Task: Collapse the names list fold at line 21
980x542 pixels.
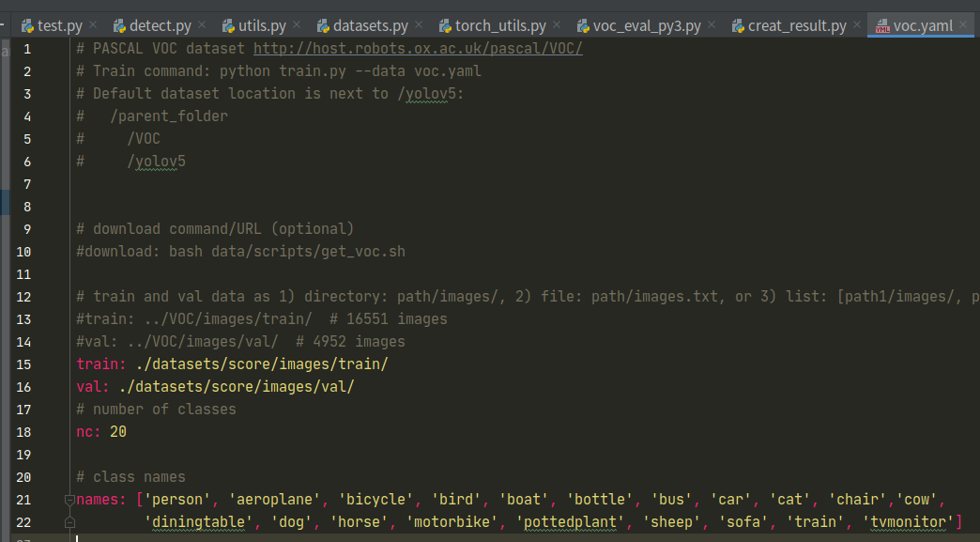Action: 70,500
